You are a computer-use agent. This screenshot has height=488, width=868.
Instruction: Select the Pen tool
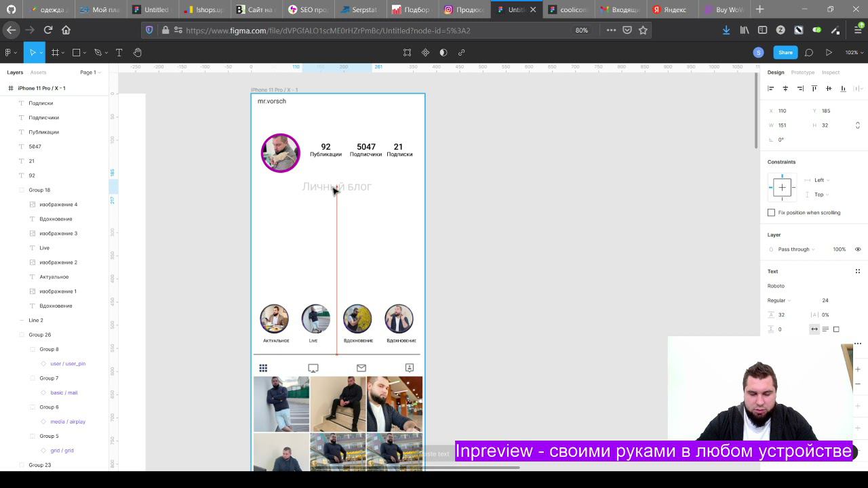coord(98,52)
